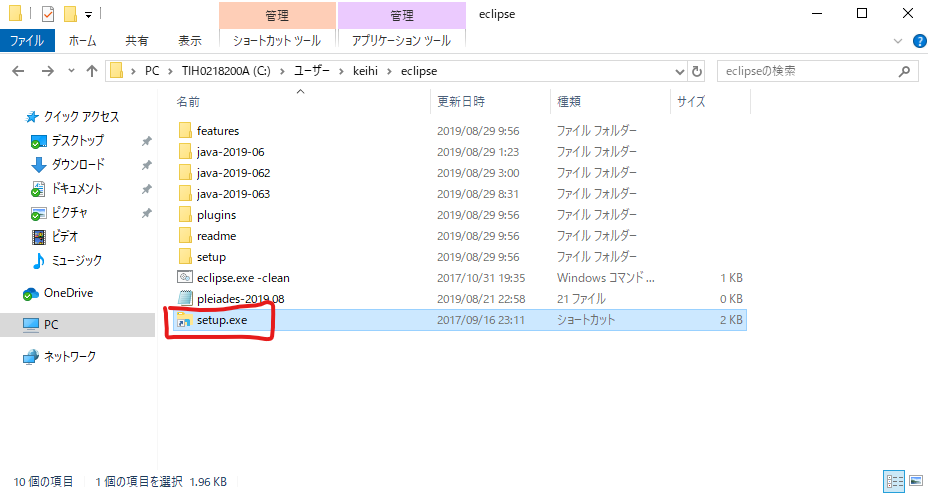Expand chevron after TIH0218200A (C:) in path
Image resolution: width=928 pixels, height=493 pixels.
click(282, 71)
